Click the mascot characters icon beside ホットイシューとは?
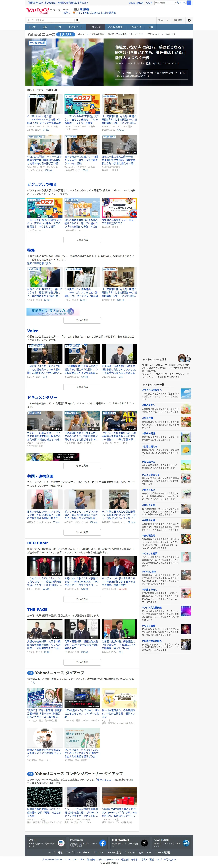218x868 pixels. click(184, 358)
